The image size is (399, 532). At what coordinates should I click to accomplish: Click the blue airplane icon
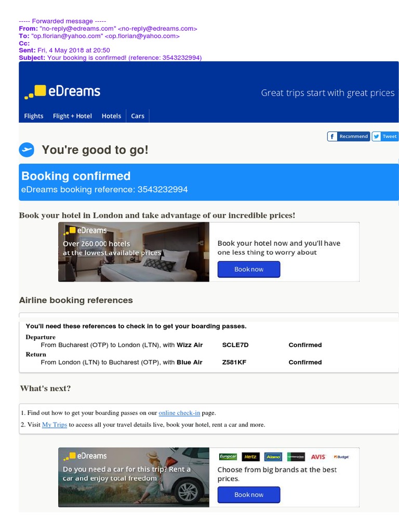(x=26, y=150)
